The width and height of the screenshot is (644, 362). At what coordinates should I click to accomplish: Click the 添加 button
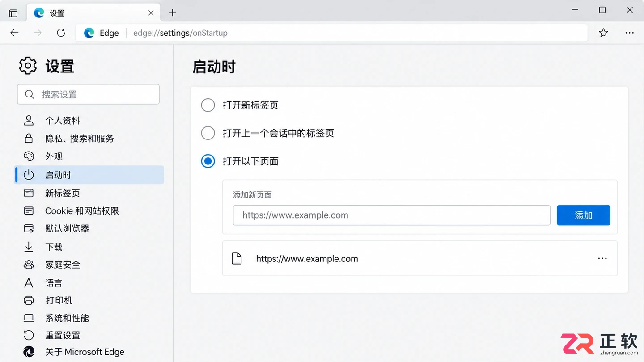pyautogui.click(x=583, y=215)
